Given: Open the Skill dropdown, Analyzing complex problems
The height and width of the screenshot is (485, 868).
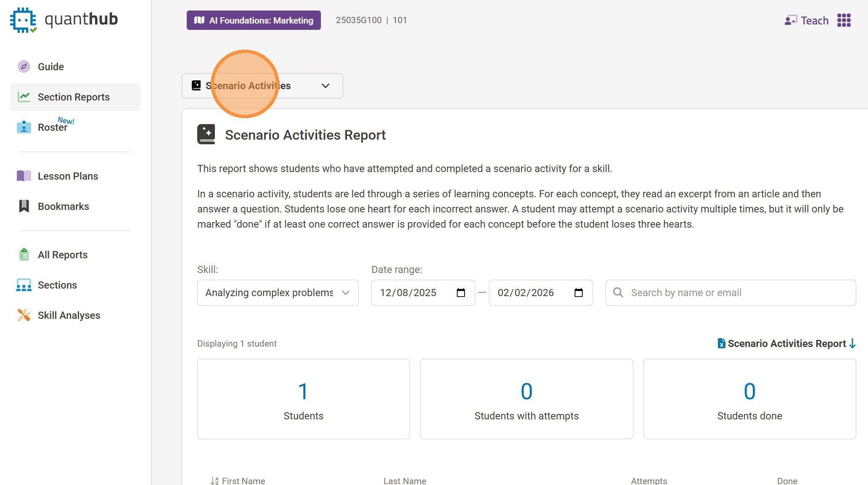Looking at the screenshot, I should (278, 293).
